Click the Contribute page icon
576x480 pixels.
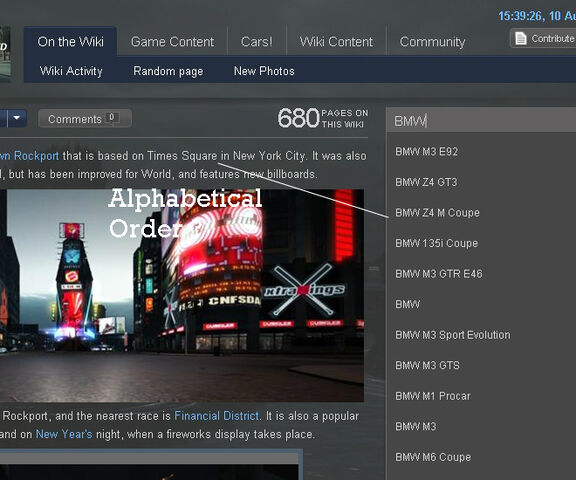(521, 39)
